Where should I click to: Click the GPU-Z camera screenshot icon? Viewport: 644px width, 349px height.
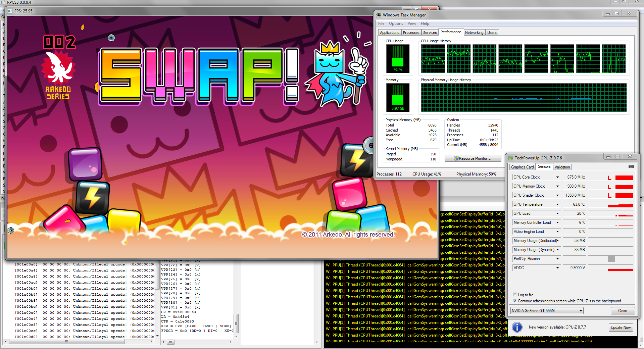point(631,166)
